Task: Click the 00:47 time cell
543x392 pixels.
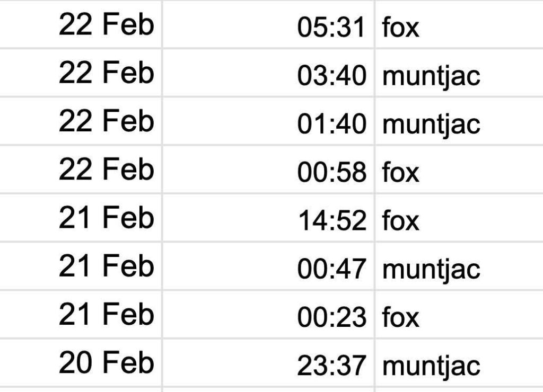Action: click(331, 269)
